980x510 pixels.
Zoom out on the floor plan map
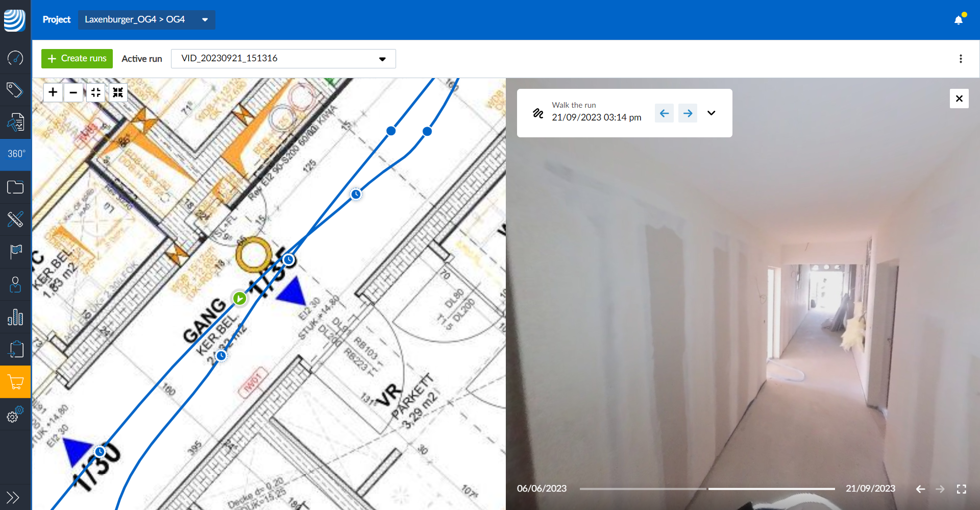click(73, 92)
